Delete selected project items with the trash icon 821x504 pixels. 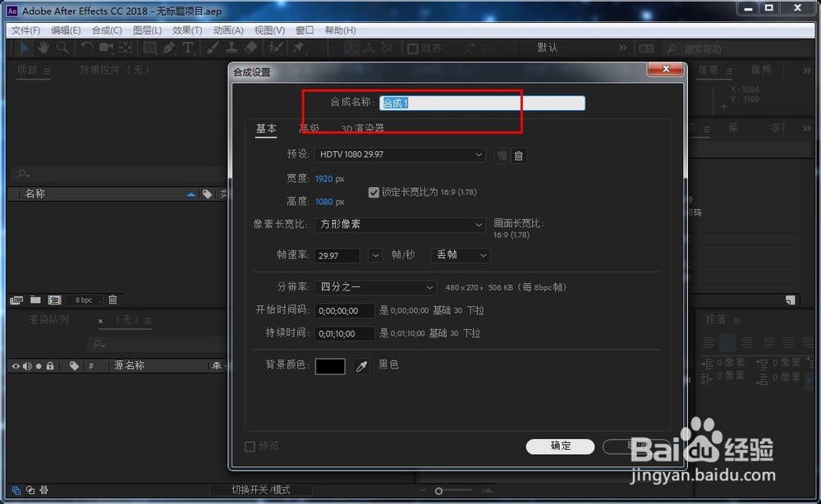pos(112,300)
